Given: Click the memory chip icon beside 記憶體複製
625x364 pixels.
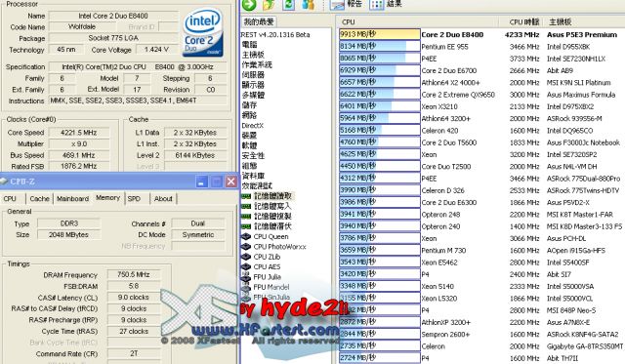Looking at the screenshot, I should click(246, 217).
